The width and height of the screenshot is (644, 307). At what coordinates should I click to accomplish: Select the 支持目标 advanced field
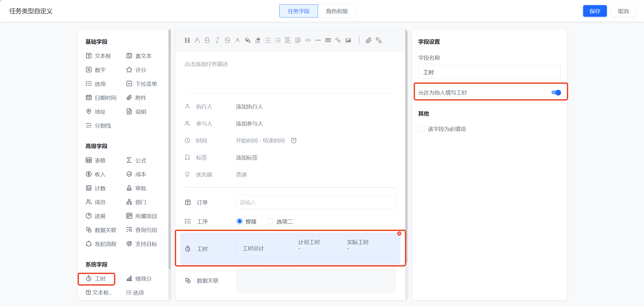[142, 244]
